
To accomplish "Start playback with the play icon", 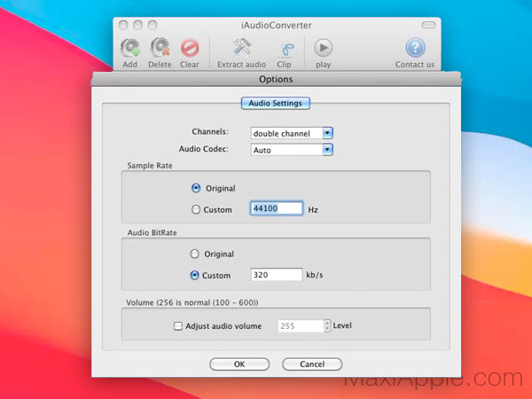I will (x=323, y=48).
